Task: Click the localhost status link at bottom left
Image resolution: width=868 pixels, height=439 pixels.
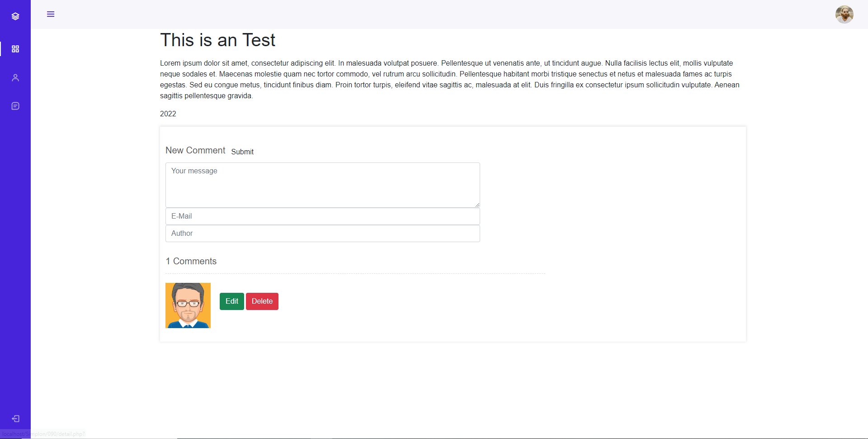Action: 43,434
